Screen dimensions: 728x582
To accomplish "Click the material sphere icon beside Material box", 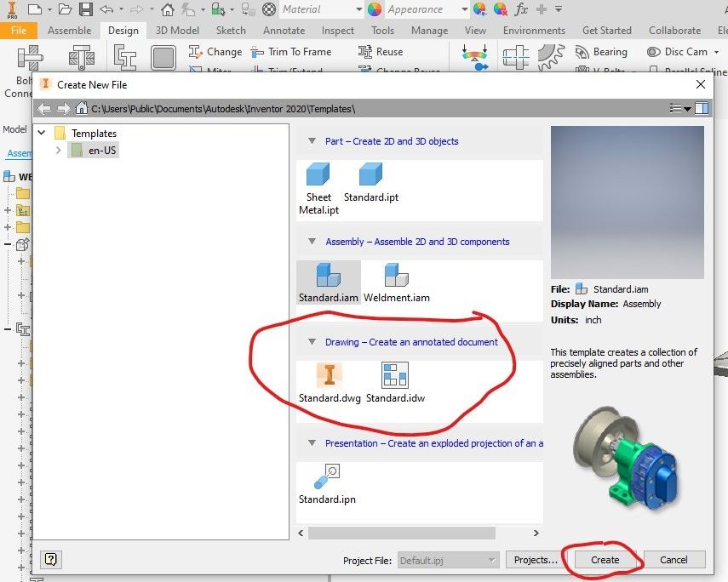I will point(269,9).
